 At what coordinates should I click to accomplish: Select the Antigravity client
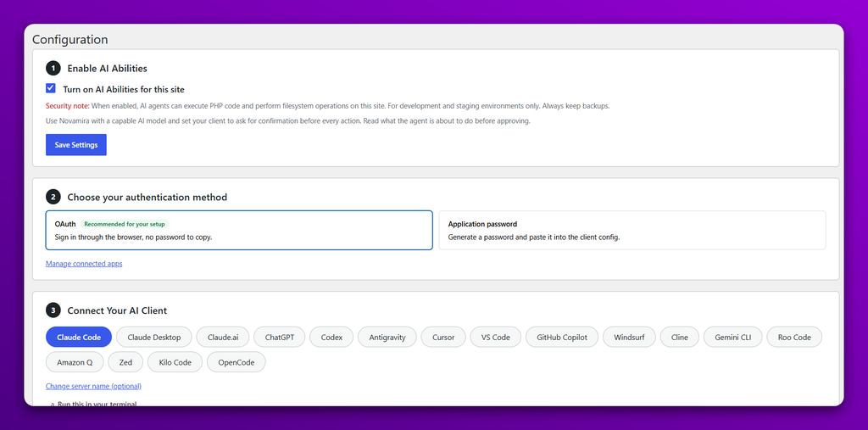point(387,337)
